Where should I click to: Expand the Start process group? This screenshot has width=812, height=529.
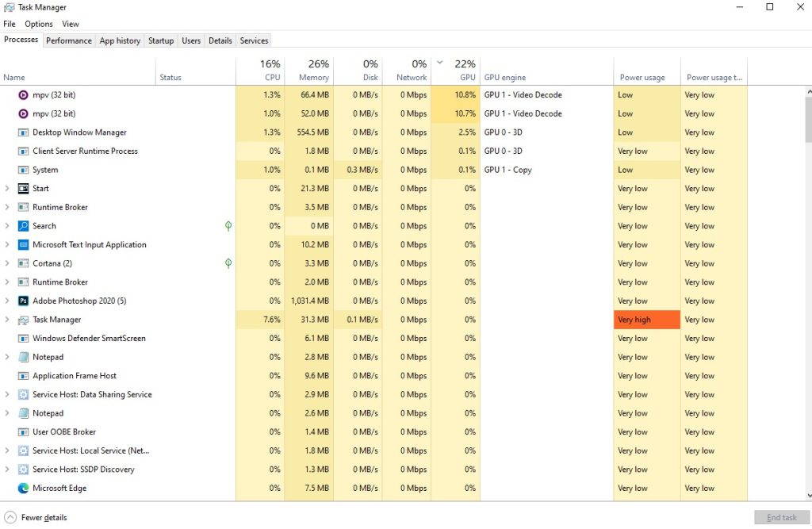(7, 188)
